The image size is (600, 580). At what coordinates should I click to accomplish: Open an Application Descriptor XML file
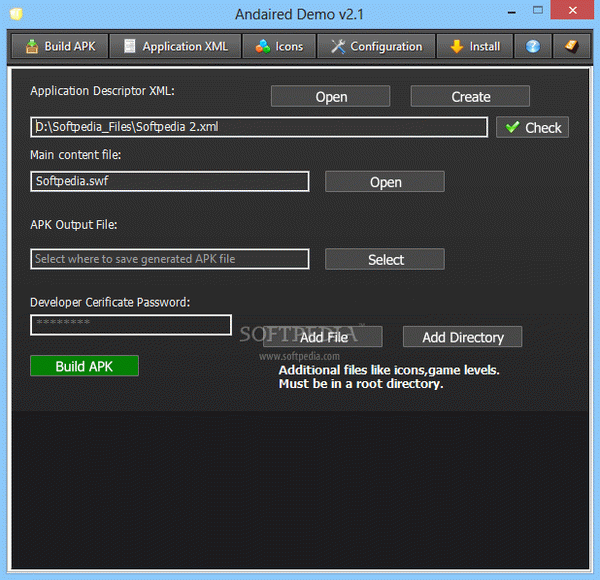coord(331,96)
